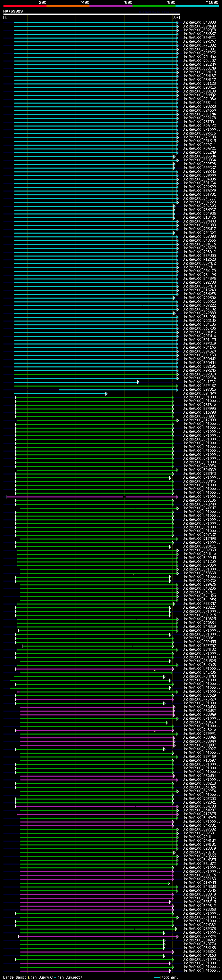Image resolution: width=222 pixels, height=980 pixels.
Task: Open hit UniRef100_B9RQE8
Action: [x=199, y=30]
